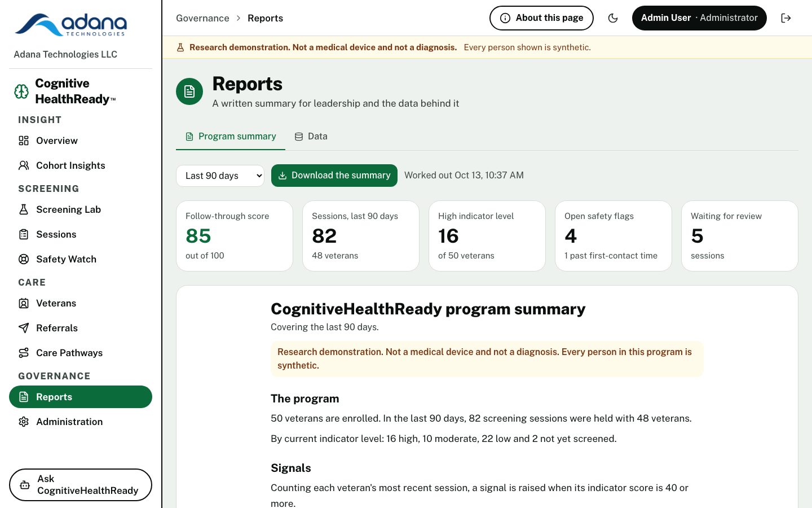The width and height of the screenshot is (812, 508).
Task: Click 'Adana Technologies LLC' sidebar text
Action: (65, 54)
